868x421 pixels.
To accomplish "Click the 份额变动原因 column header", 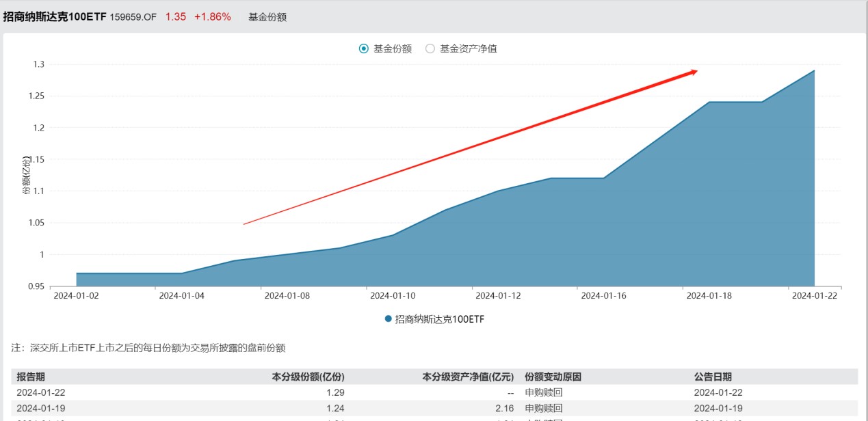I will point(553,377).
